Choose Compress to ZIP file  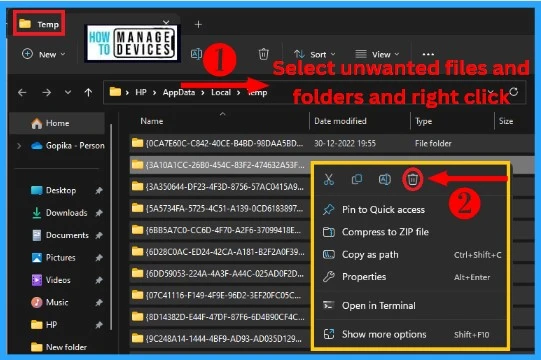[412, 232]
